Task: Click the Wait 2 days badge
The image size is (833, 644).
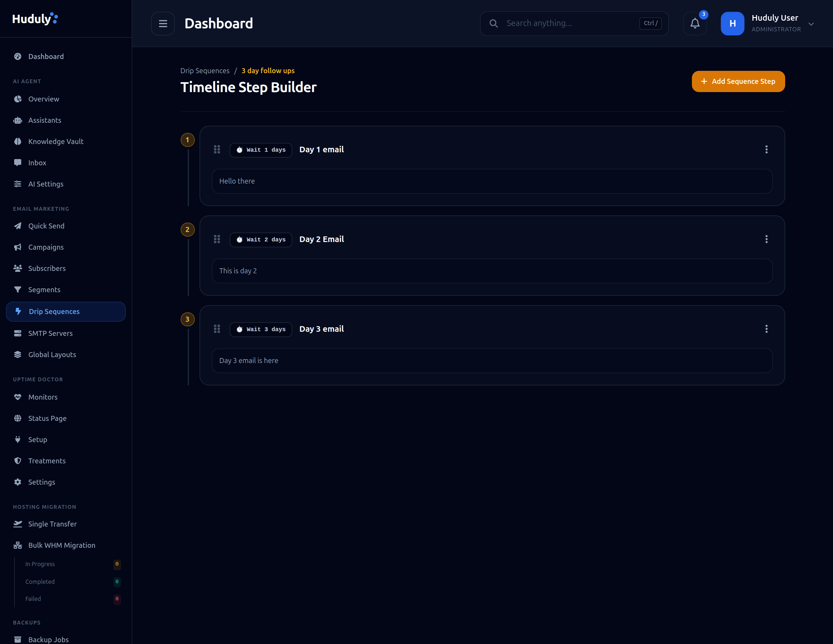Action: click(x=261, y=239)
